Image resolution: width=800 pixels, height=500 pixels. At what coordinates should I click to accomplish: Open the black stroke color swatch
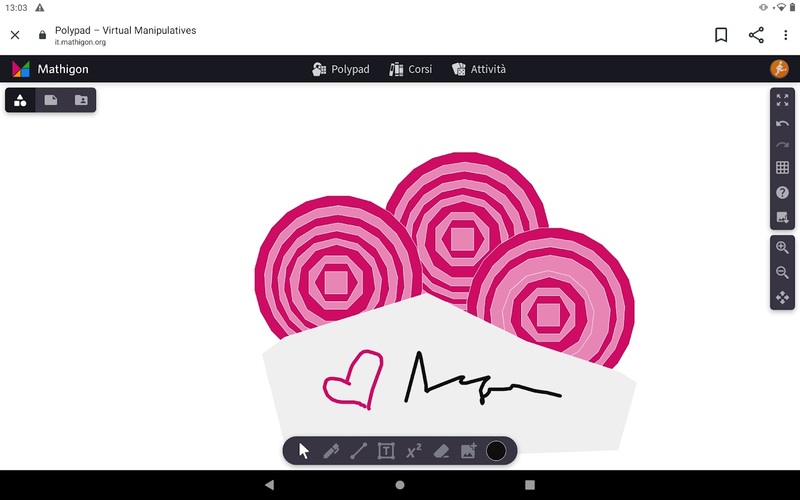[x=496, y=451]
